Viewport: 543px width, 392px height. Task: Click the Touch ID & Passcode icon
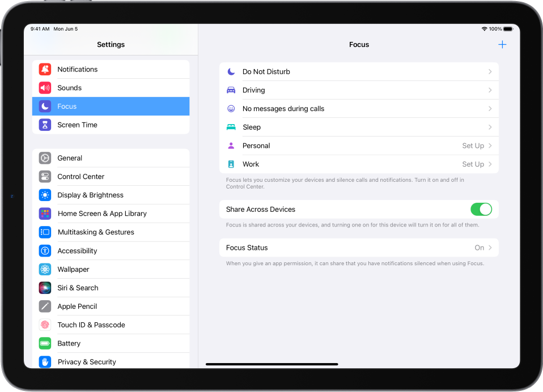pyautogui.click(x=45, y=325)
